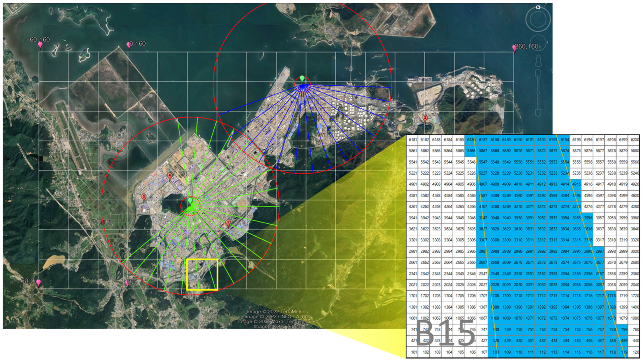Viewport: 644px width, 364px height.
Task: Click the zoom-in button above the slider
Action: coord(538,73)
